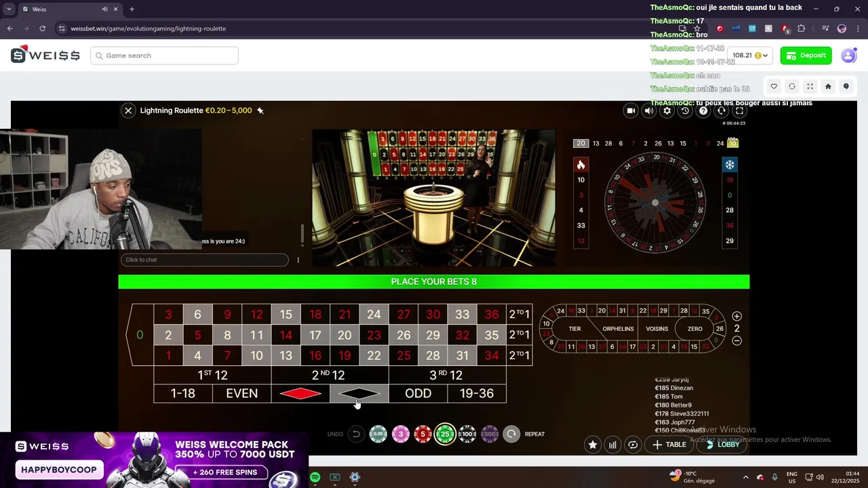Decrease racetrack neighbour count with minus

pos(737,341)
